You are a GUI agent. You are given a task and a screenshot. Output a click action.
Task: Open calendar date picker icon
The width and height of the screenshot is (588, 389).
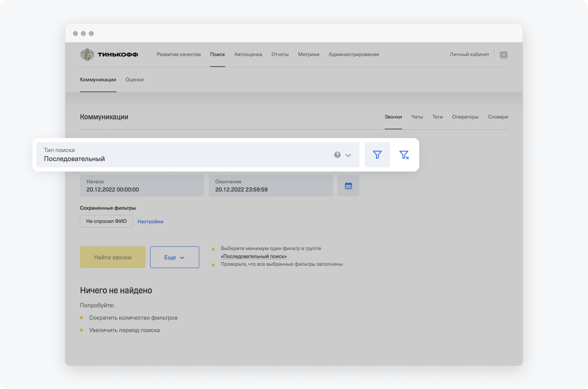coord(348,185)
